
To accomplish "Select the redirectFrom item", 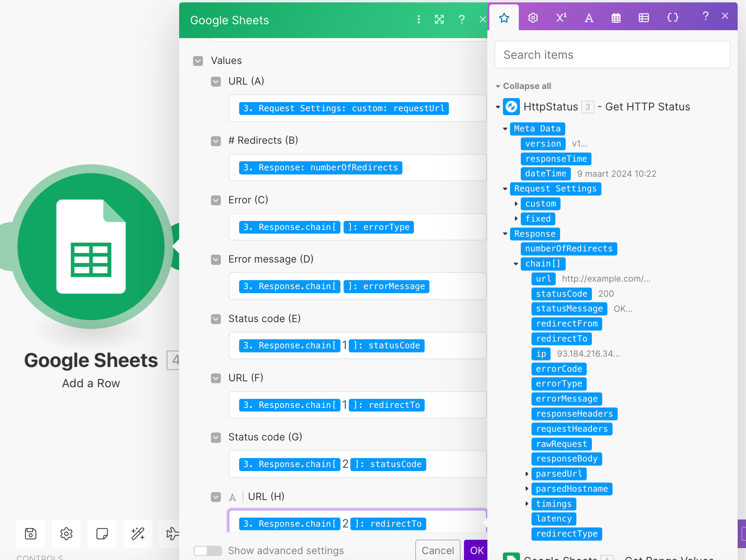I will (566, 324).
